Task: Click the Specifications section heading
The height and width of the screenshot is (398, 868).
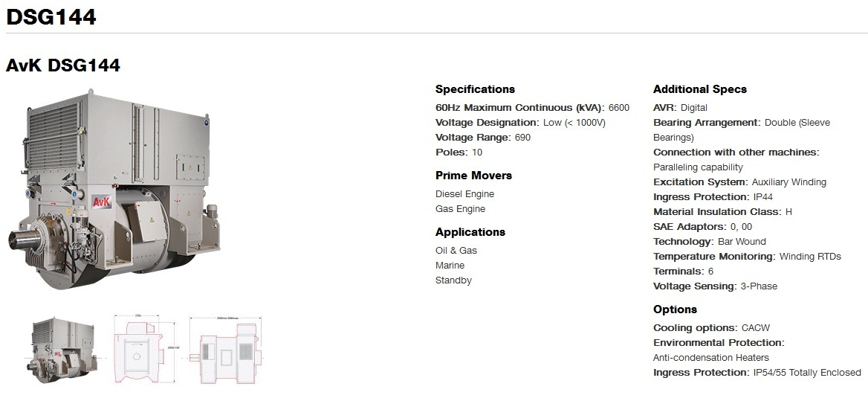Action: click(x=475, y=89)
